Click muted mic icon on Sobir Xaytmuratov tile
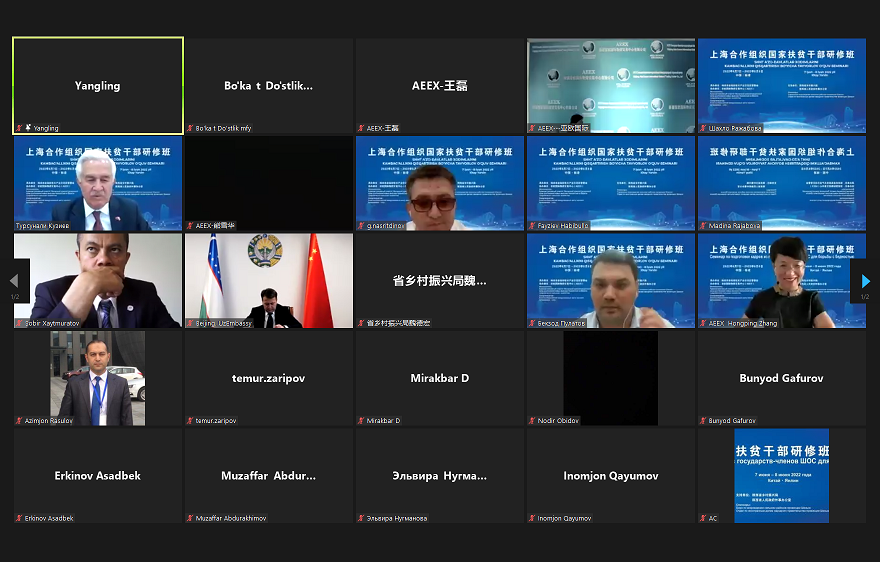The height and width of the screenshot is (562, 880). coord(19,324)
